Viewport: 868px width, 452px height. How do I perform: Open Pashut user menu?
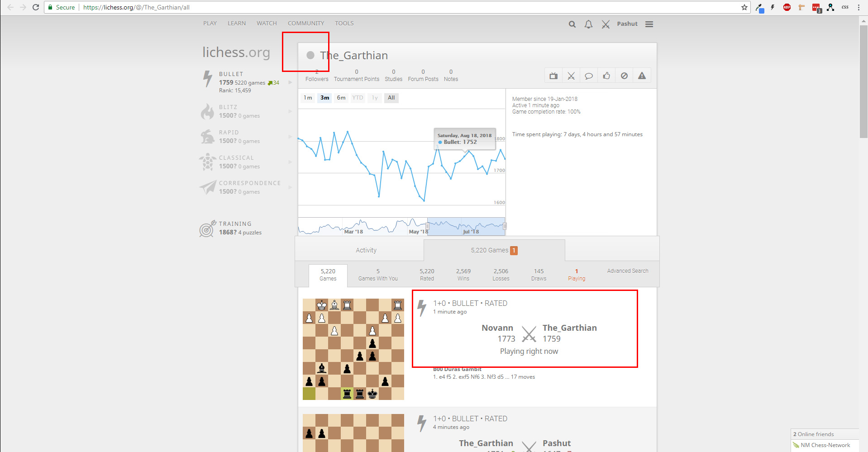point(627,24)
